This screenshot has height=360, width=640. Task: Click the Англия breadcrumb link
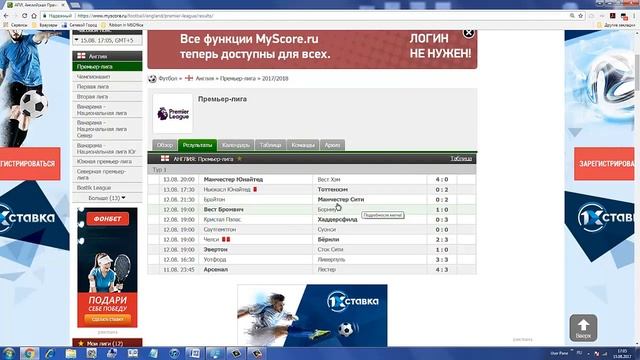click(x=204, y=78)
